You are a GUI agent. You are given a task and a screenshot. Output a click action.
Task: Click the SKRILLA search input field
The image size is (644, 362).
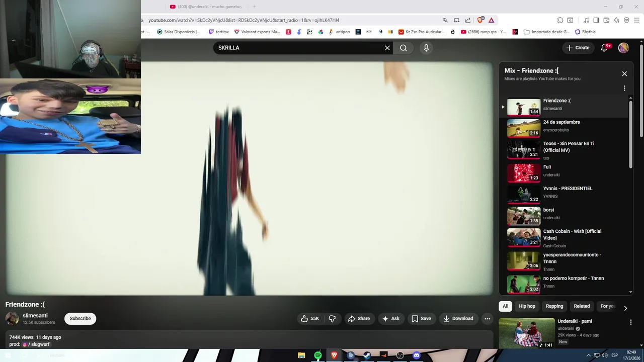coord(299,48)
